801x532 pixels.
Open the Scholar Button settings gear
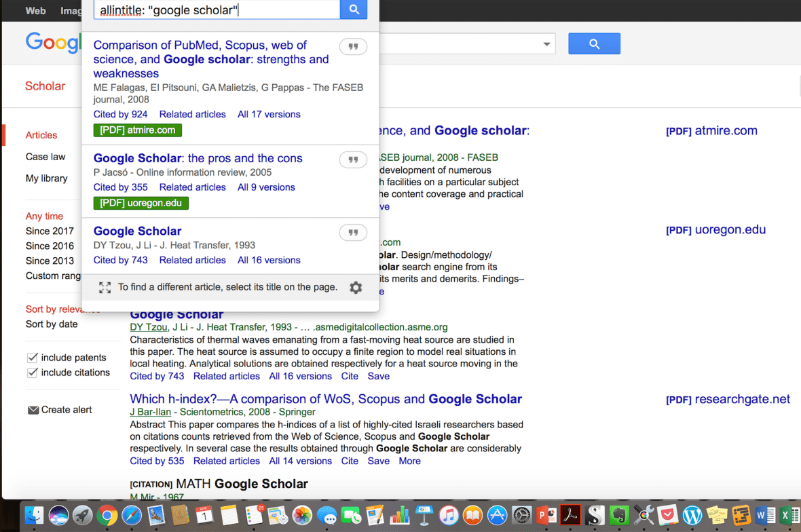[x=356, y=287]
